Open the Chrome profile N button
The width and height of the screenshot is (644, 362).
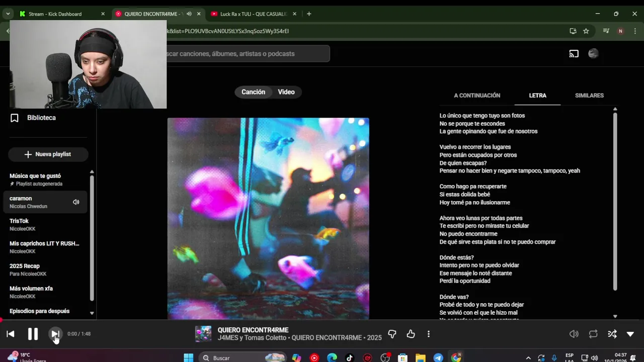(x=620, y=31)
